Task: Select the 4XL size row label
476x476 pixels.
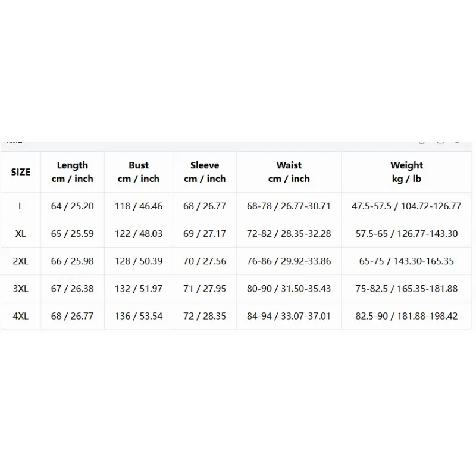Action: click(21, 316)
